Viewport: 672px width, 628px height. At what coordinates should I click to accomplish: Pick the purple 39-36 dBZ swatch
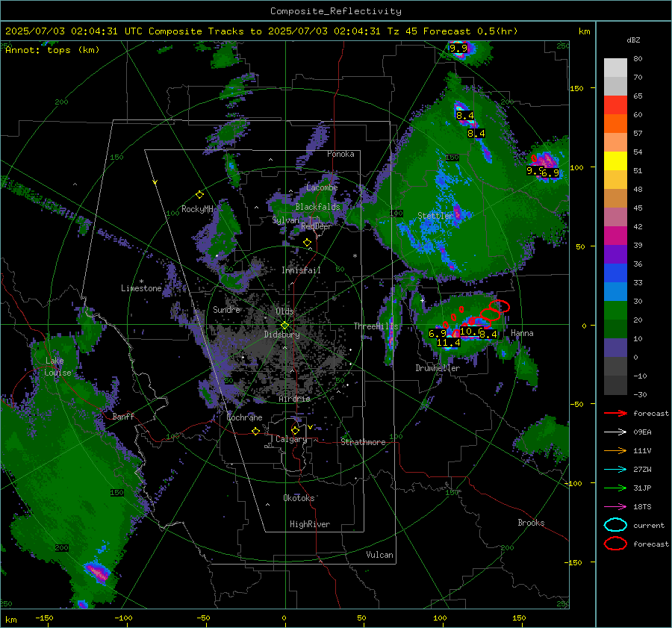[615, 254]
